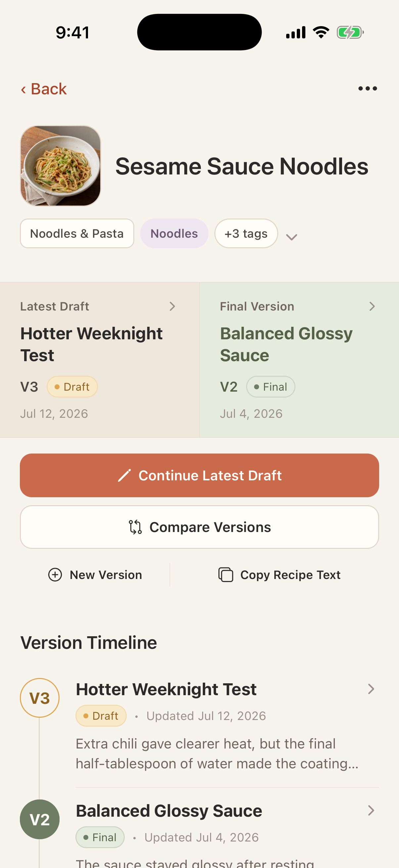Image resolution: width=399 pixels, height=868 pixels.
Task: Tap the pencil icon on Continue Latest Draft
Action: (x=124, y=475)
